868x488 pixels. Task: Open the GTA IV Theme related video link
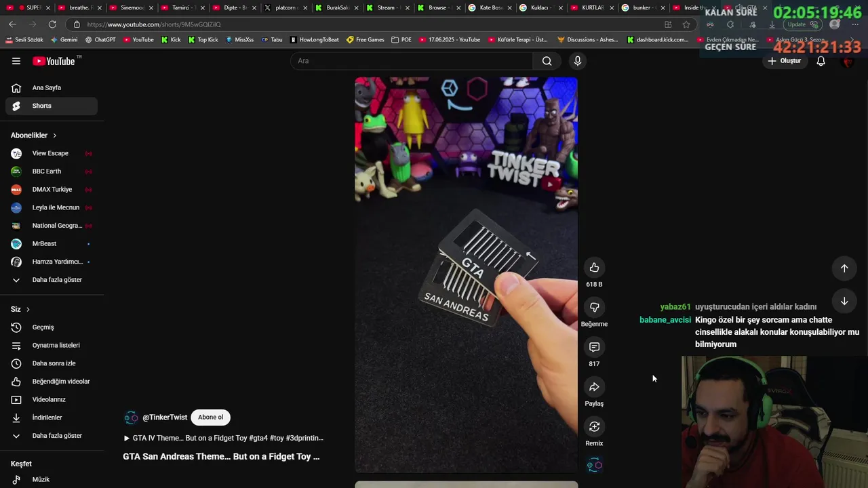(x=223, y=439)
